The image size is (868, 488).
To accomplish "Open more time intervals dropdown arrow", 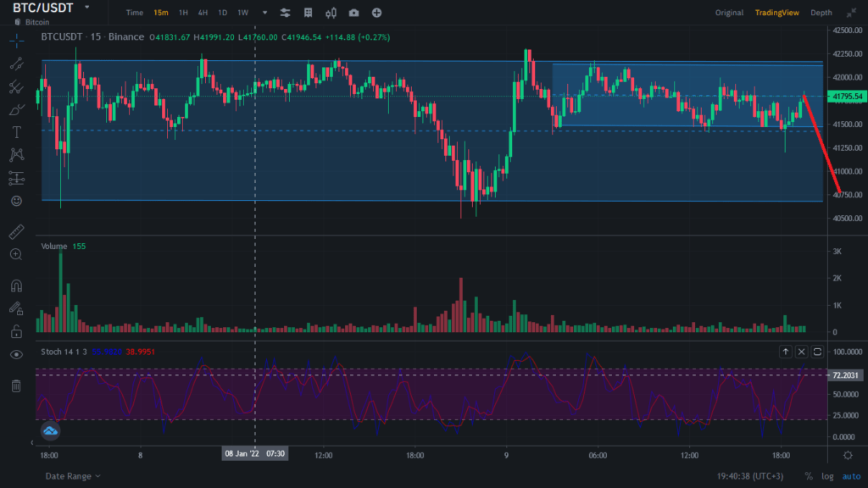I will [x=264, y=13].
